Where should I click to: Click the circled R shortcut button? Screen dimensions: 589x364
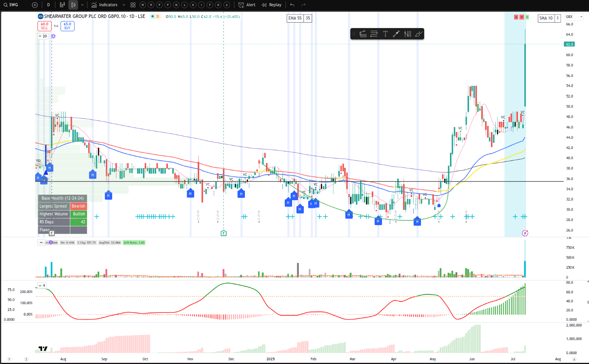tap(151, 5)
